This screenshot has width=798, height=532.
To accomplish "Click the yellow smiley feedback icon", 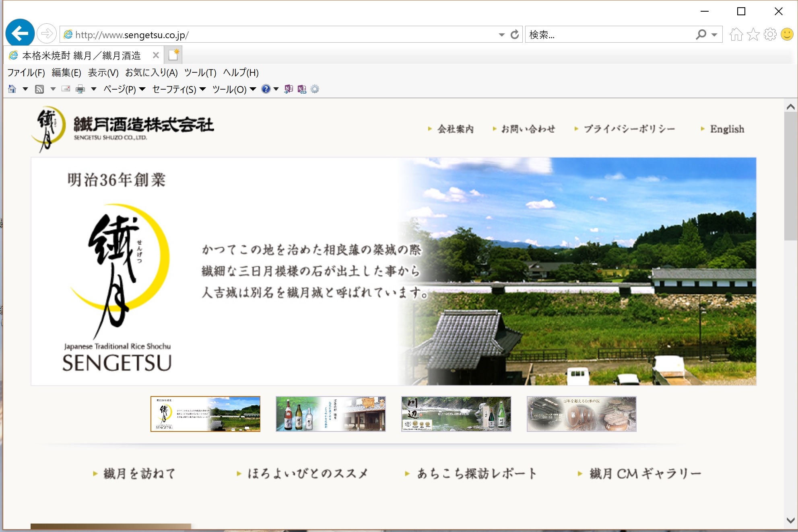I will (787, 35).
